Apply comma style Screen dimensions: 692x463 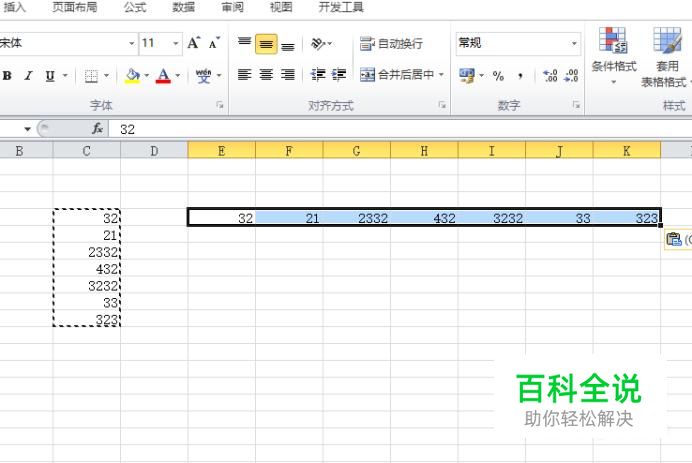521,76
